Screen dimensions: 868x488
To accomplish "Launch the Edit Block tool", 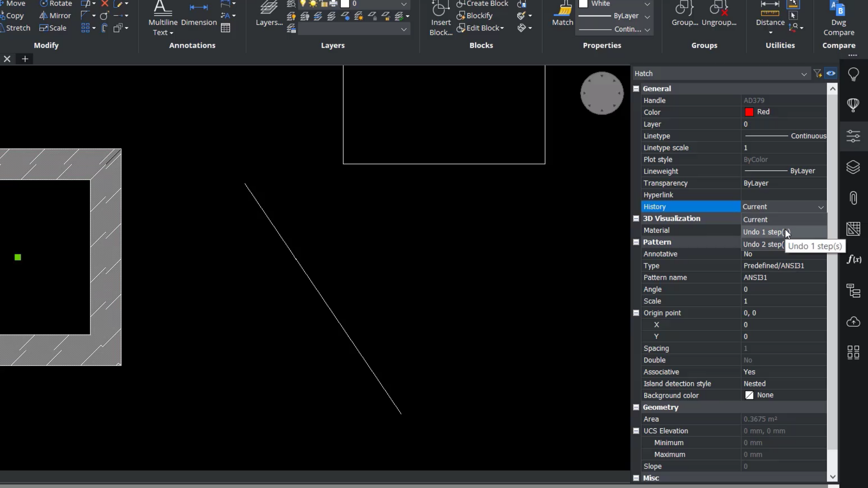I will click(480, 28).
